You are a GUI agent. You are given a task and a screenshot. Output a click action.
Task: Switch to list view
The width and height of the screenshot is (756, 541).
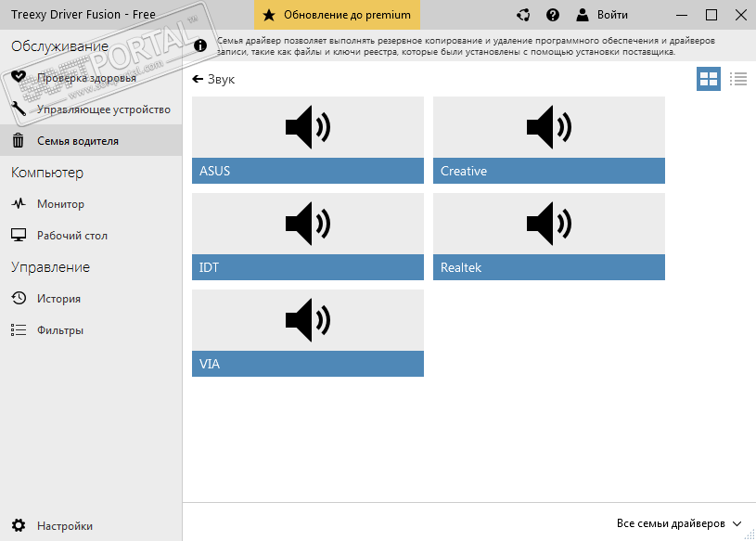[738, 79]
